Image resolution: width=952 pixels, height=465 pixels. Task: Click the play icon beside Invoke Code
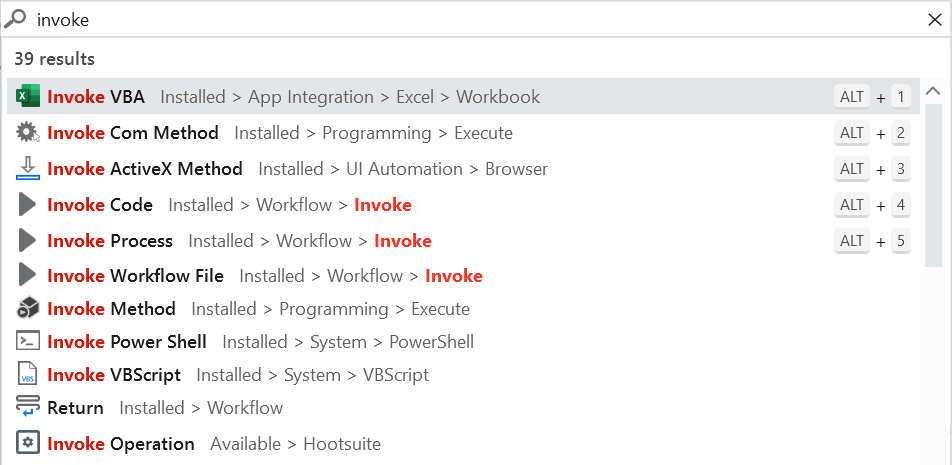28,205
